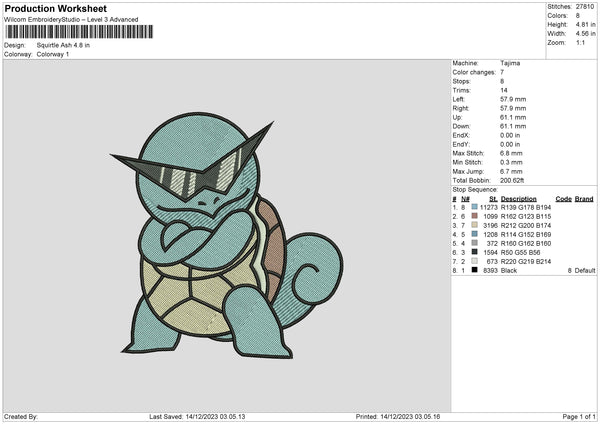Screen dimensions: 600x424
Task: Click the barcode under the Wilcom subtitle
Action: point(79,32)
